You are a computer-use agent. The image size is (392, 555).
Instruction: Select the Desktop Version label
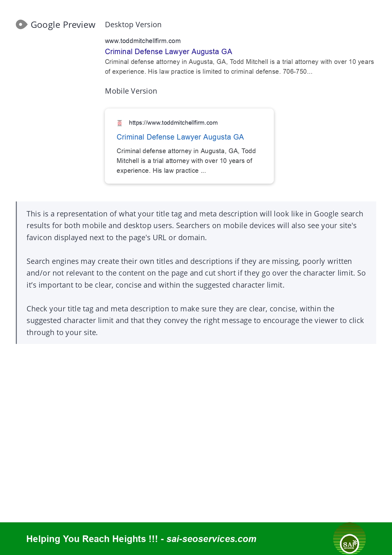pos(133,25)
